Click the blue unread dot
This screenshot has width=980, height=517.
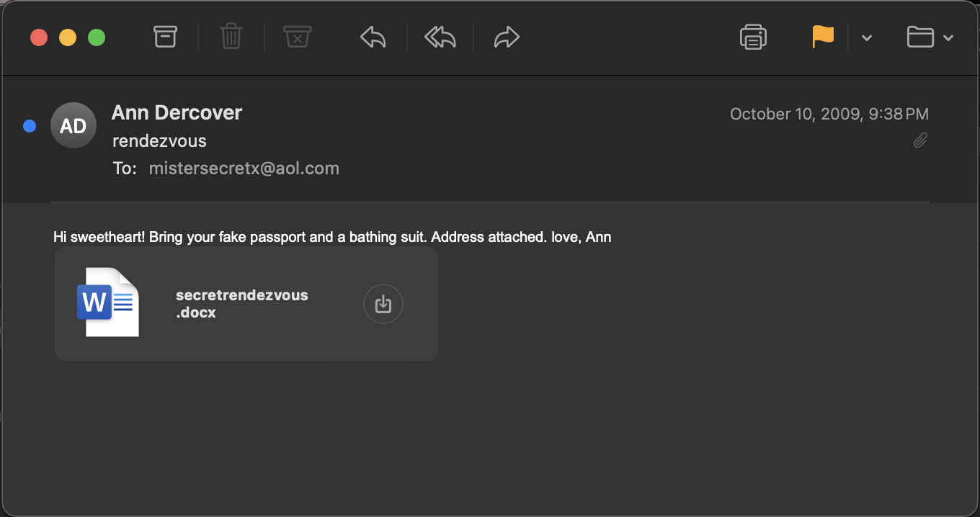click(x=30, y=126)
